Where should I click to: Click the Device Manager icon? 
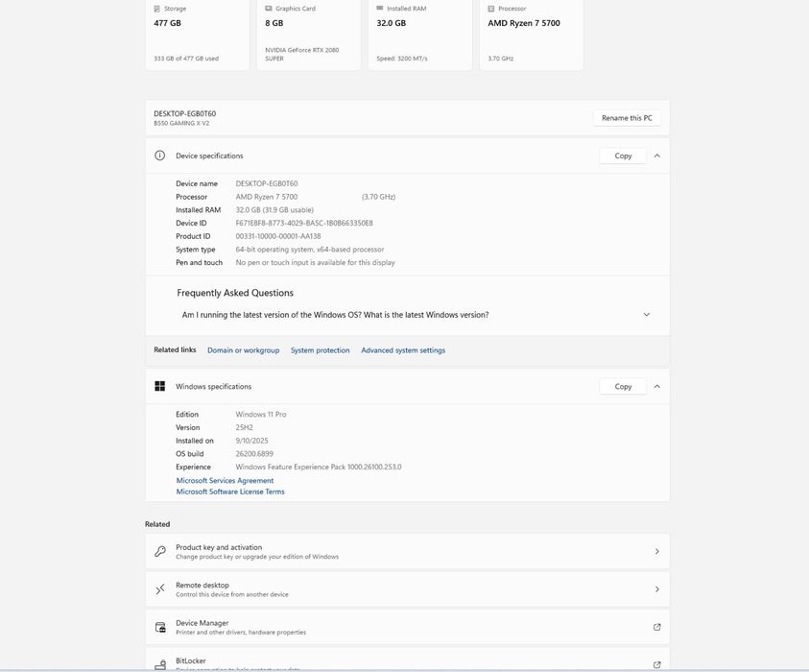tap(160, 627)
